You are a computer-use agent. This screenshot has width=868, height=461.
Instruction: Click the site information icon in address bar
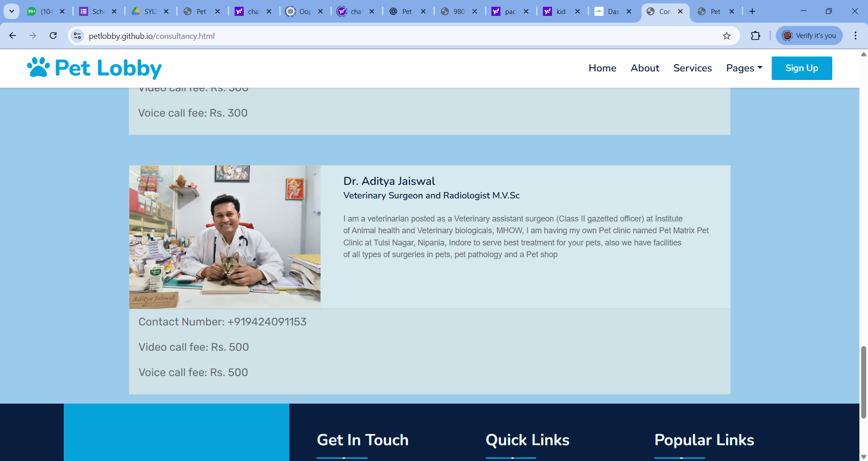tap(77, 36)
